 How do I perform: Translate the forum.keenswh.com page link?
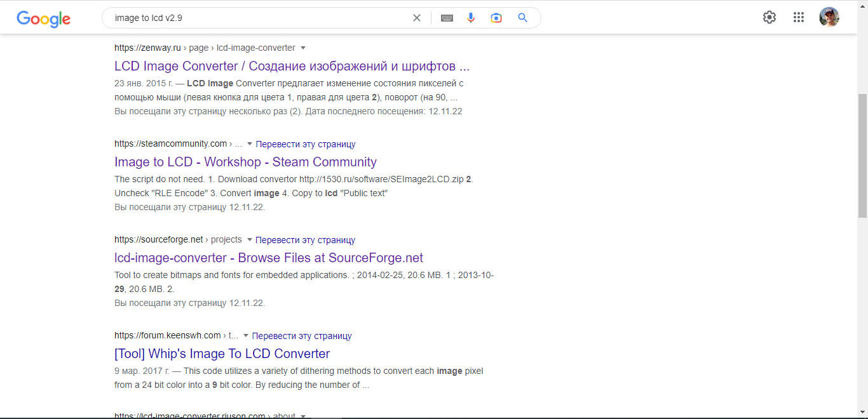coord(302,336)
